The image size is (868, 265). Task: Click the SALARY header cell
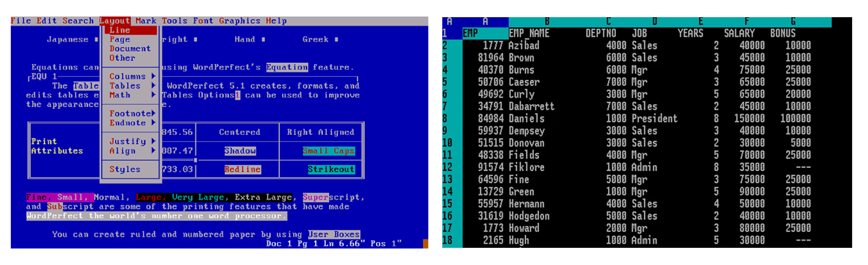739,33
